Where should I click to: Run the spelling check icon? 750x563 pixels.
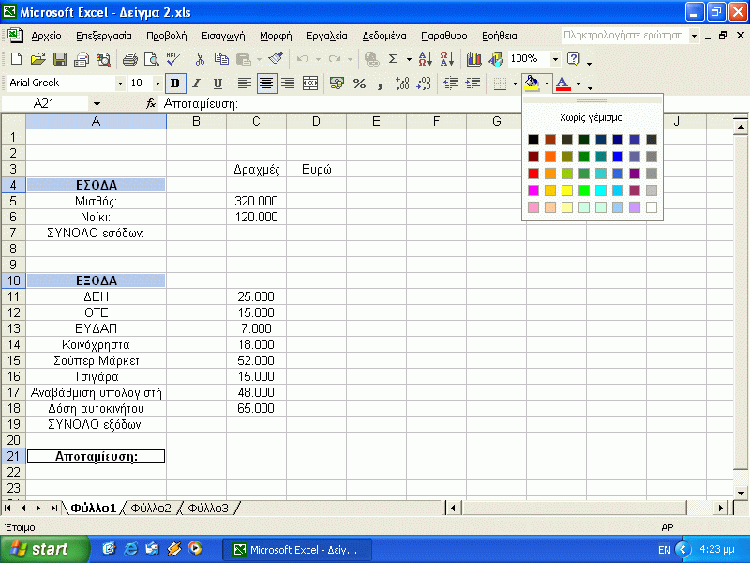(173, 59)
